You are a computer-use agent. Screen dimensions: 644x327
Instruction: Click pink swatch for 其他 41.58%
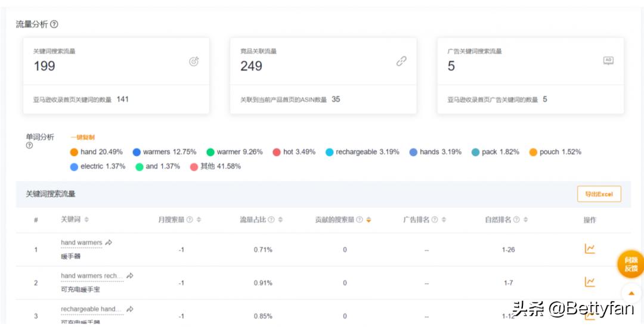point(194,167)
